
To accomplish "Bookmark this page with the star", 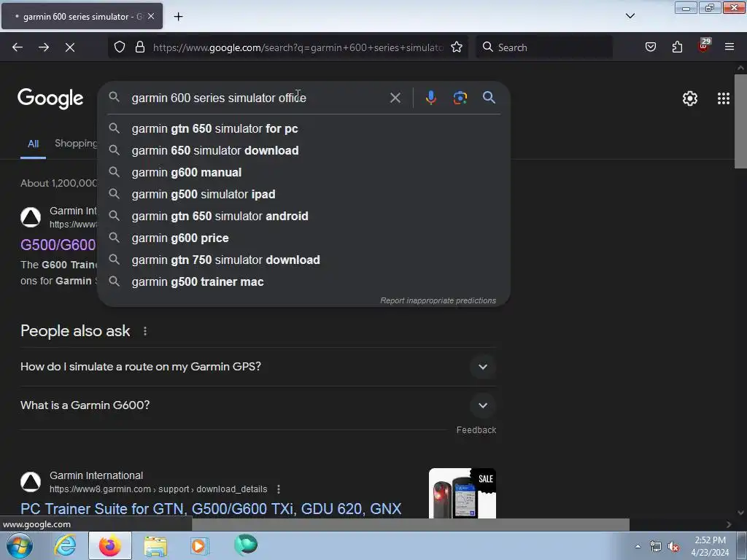I will tap(457, 47).
